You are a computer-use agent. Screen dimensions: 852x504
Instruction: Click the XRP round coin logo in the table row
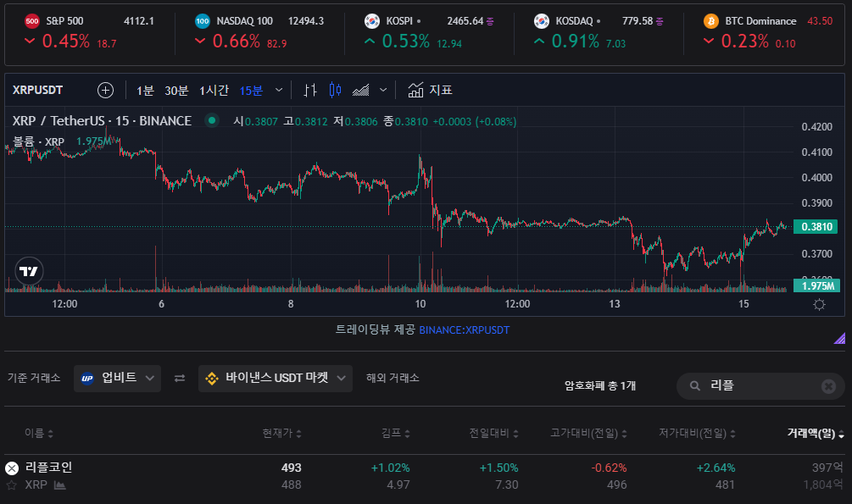(x=12, y=468)
